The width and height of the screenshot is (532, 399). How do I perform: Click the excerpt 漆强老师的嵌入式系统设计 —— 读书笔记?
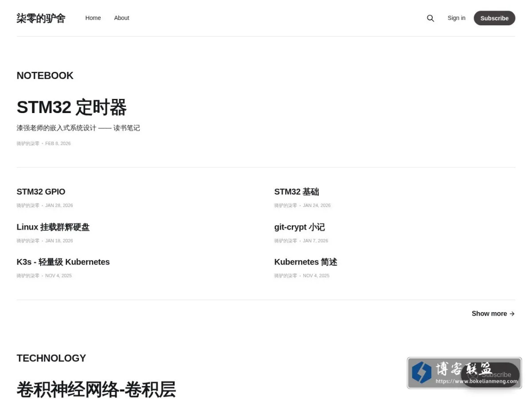click(x=78, y=128)
